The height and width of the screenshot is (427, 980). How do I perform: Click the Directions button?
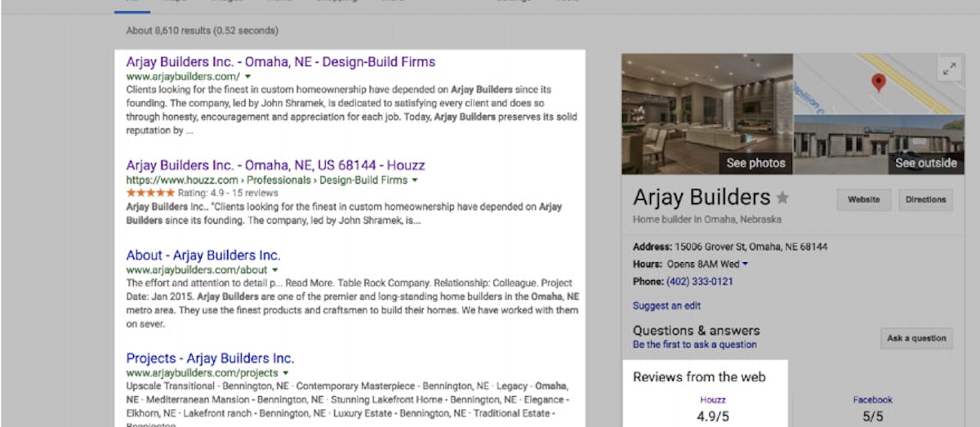(925, 199)
